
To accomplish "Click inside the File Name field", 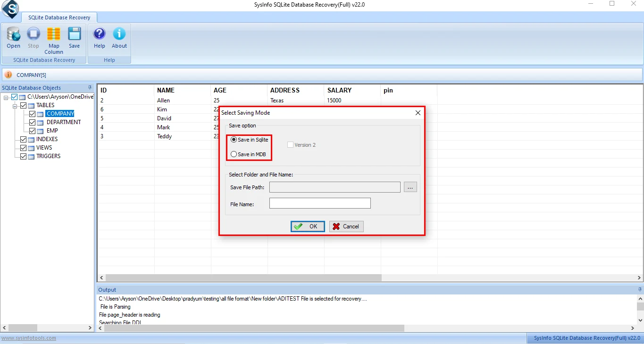I will click(x=319, y=203).
